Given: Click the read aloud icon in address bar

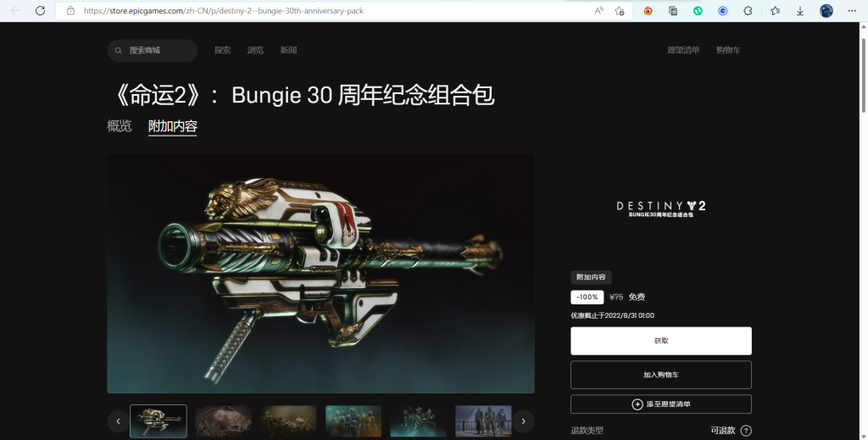Looking at the screenshot, I should click(x=599, y=10).
